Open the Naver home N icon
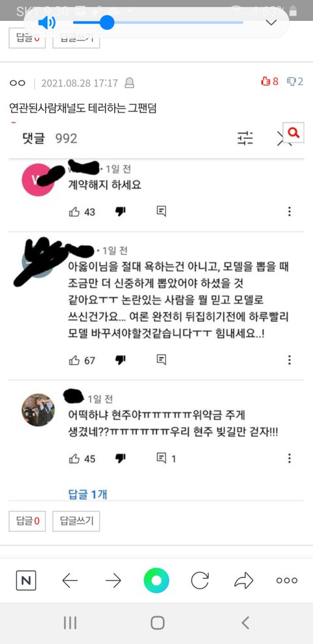313x644 pixels. pyautogui.click(x=26, y=580)
